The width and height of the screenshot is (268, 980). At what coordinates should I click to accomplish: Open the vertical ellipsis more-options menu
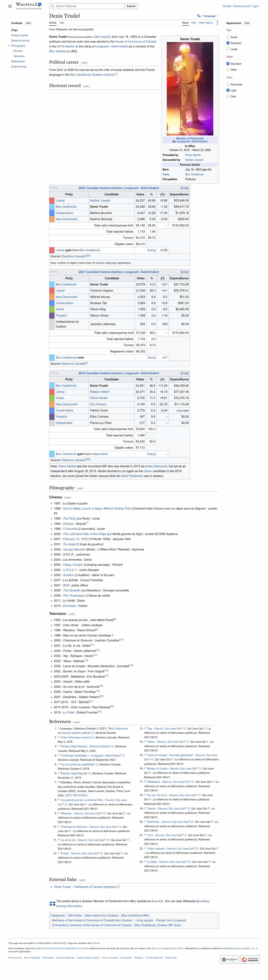(x=217, y=23)
